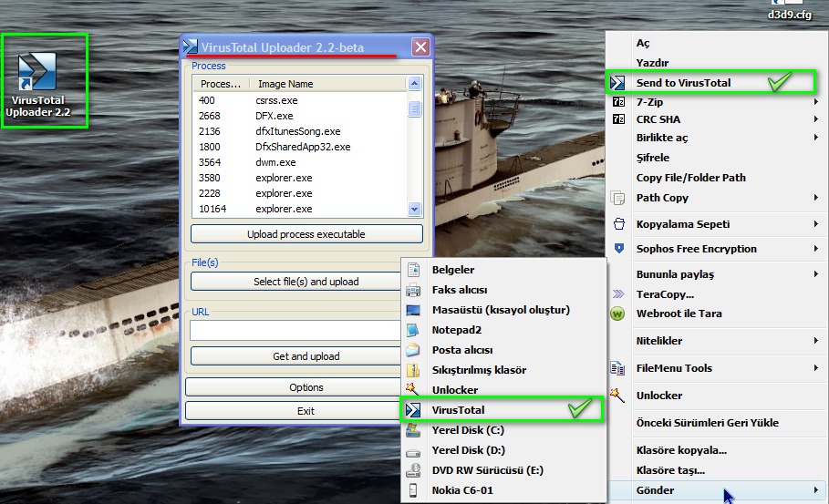Viewport: 829px width, 504px height.
Task: Click the d3d9.cfg desktop file label
Action: 790,15
